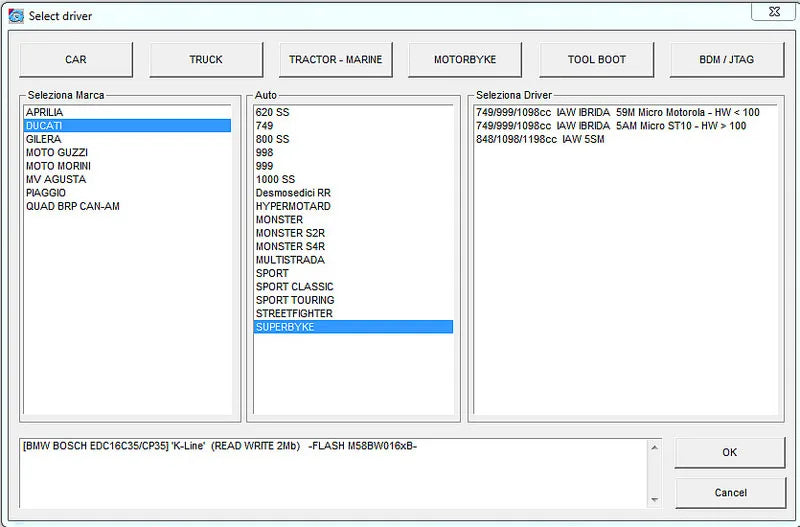Screen dimensions: 800x527
Task: Select APRILIA in the brand list
Action: pos(45,112)
